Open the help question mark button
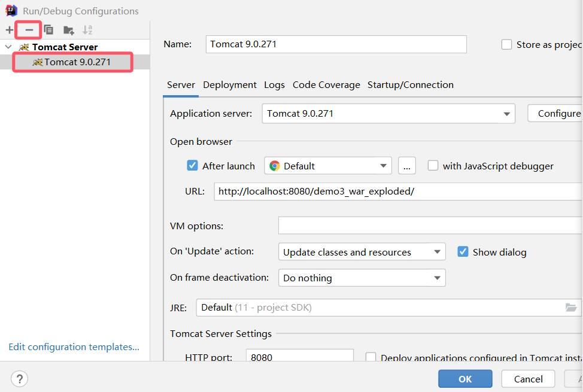The image size is (583, 392). click(19, 379)
